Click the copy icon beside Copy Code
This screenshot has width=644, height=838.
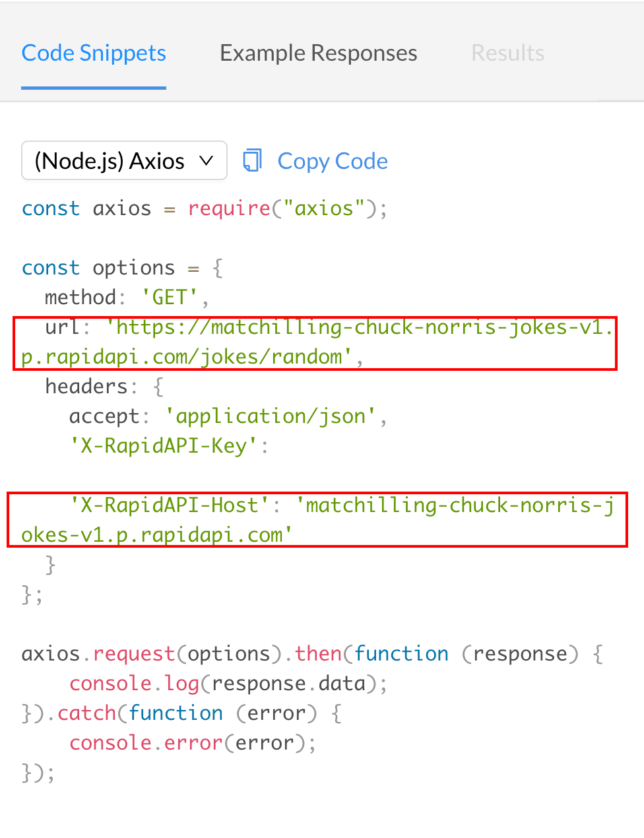(252, 160)
